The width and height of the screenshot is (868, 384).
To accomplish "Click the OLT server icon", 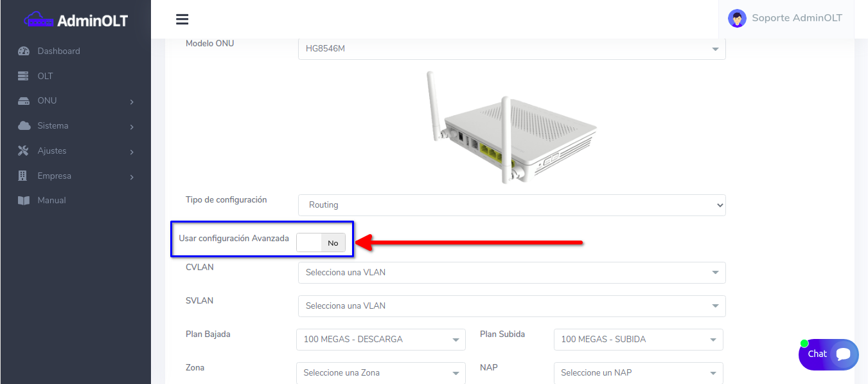I will coord(24,76).
